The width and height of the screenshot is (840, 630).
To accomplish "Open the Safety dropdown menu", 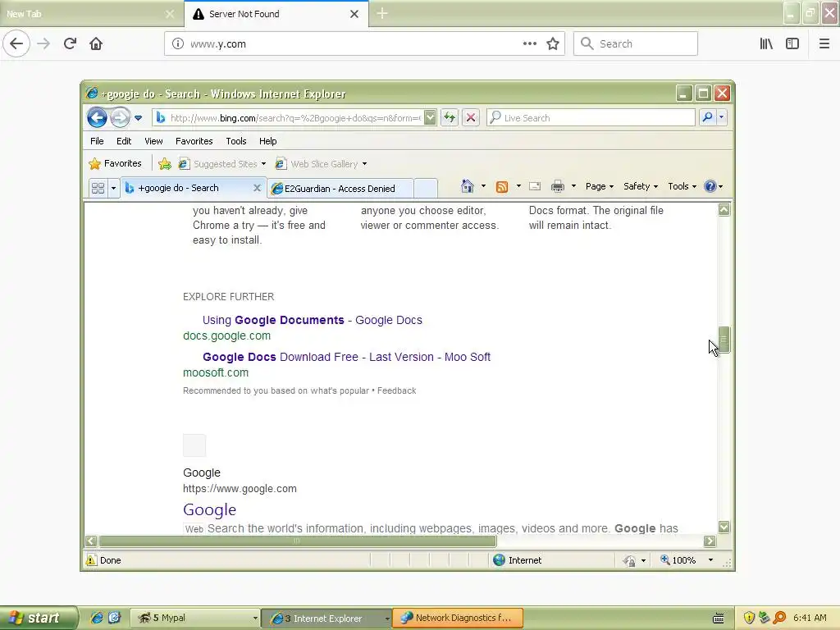I will pos(640,186).
